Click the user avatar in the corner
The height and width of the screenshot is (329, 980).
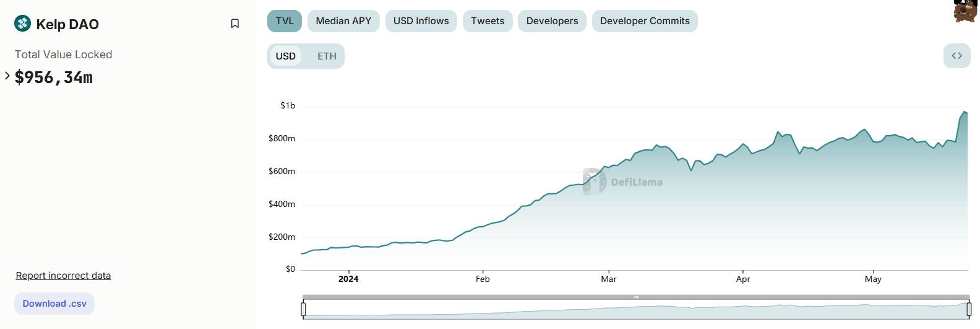tap(965, 11)
